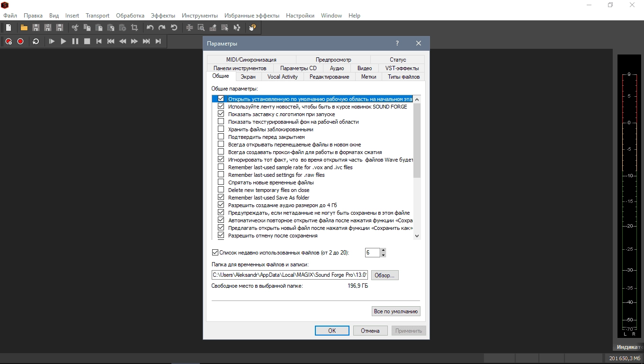Click the Open folder icon in the toolbar
The width and height of the screenshot is (644, 364).
point(24,27)
